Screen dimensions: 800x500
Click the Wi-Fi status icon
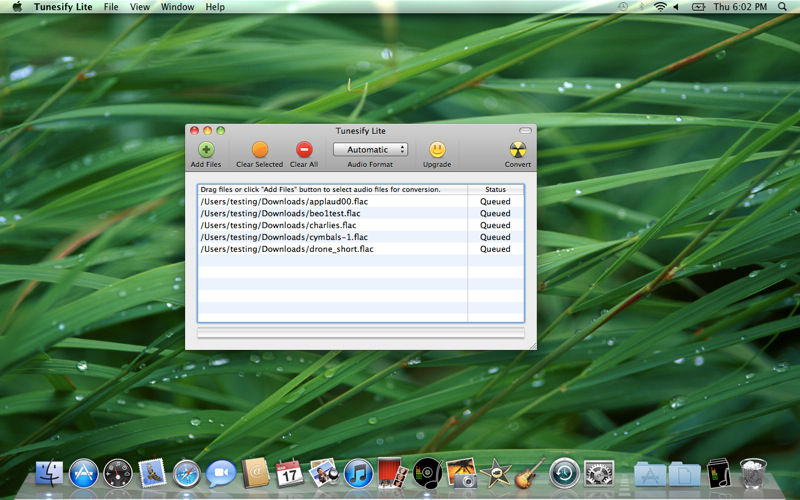point(660,7)
